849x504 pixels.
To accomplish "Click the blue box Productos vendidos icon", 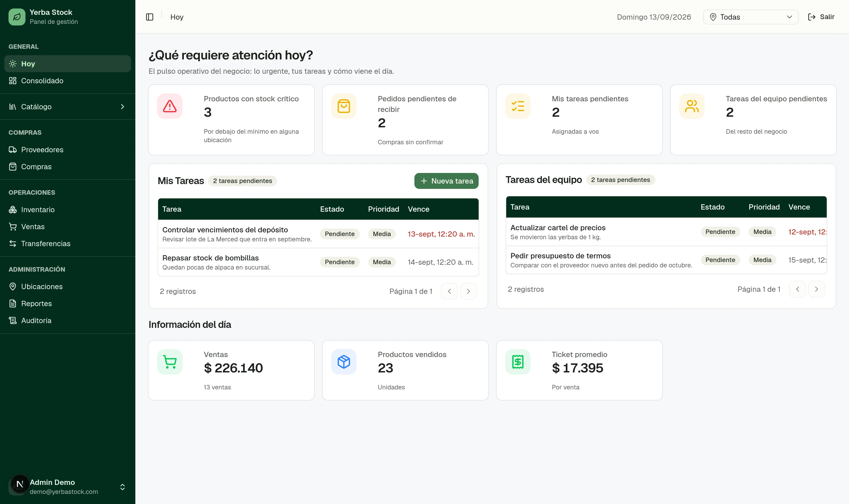I will click(344, 362).
